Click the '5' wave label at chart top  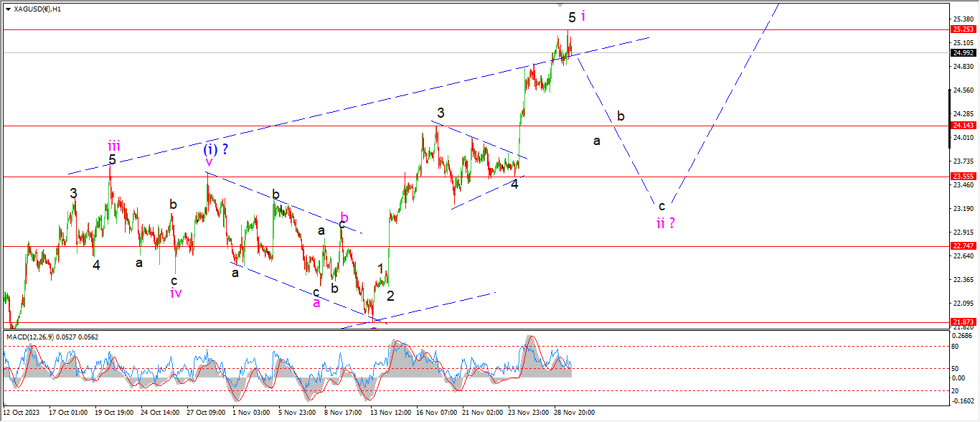[572, 17]
